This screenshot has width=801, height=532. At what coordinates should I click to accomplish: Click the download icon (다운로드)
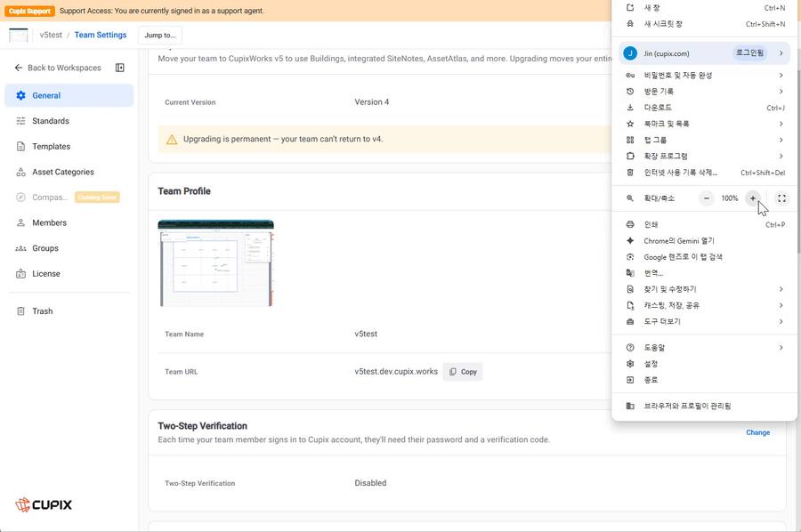(630, 108)
